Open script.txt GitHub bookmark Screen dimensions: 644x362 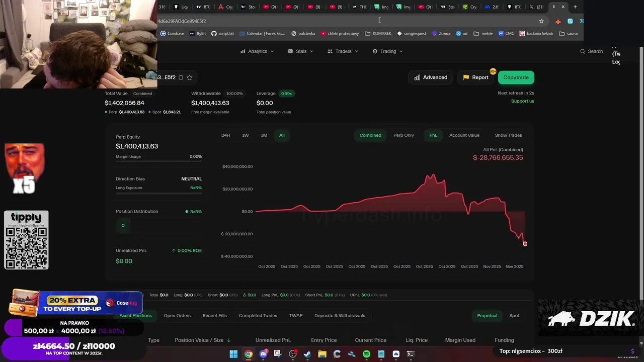point(222,34)
